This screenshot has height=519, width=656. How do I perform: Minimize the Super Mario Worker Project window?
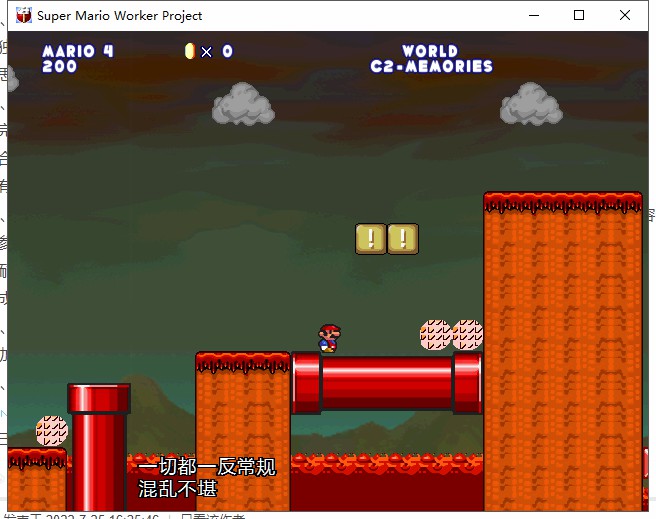[534, 15]
